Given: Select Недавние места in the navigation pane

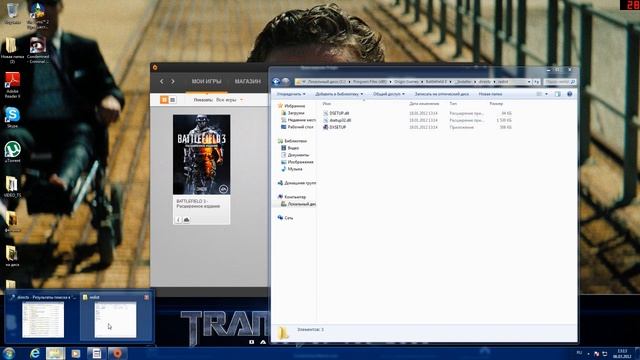Looking at the screenshot, I should 298,120.
